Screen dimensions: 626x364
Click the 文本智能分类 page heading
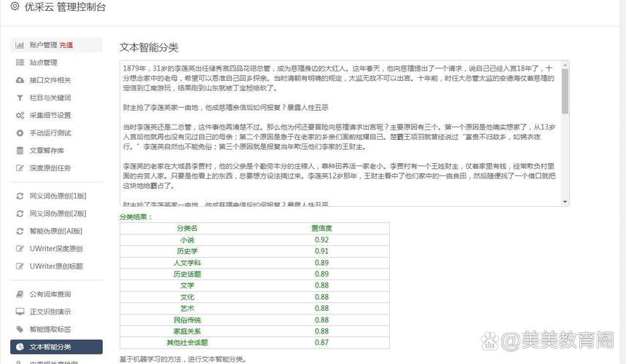149,47
